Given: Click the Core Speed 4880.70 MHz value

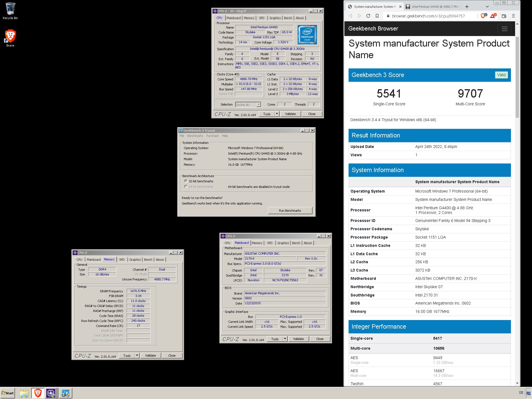Looking at the screenshot, I should [x=249, y=79].
